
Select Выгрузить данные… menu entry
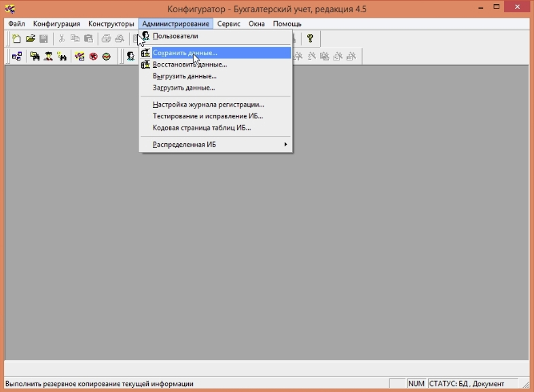(x=215, y=76)
